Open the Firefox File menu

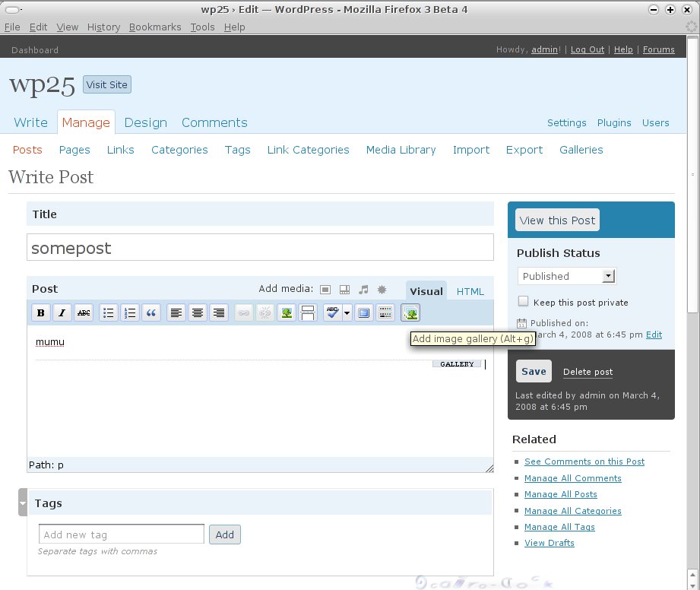[x=12, y=27]
